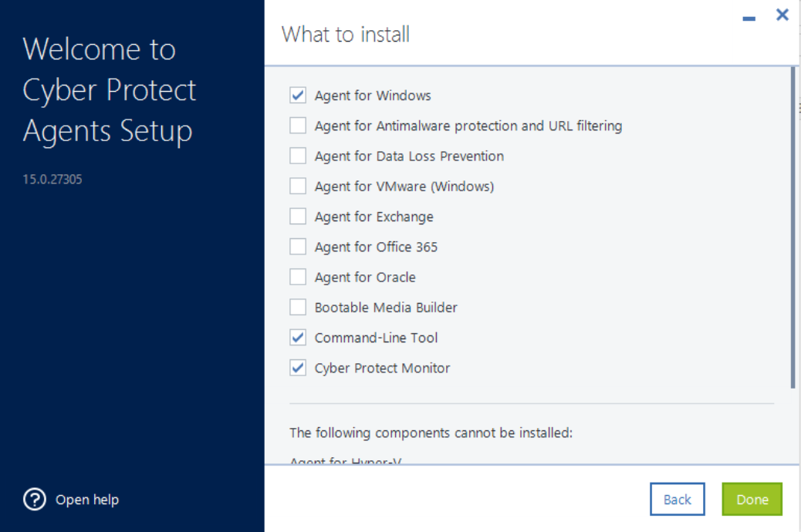Uncheck the Agent for Windows checkbox
The height and width of the screenshot is (532, 801).
click(298, 96)
